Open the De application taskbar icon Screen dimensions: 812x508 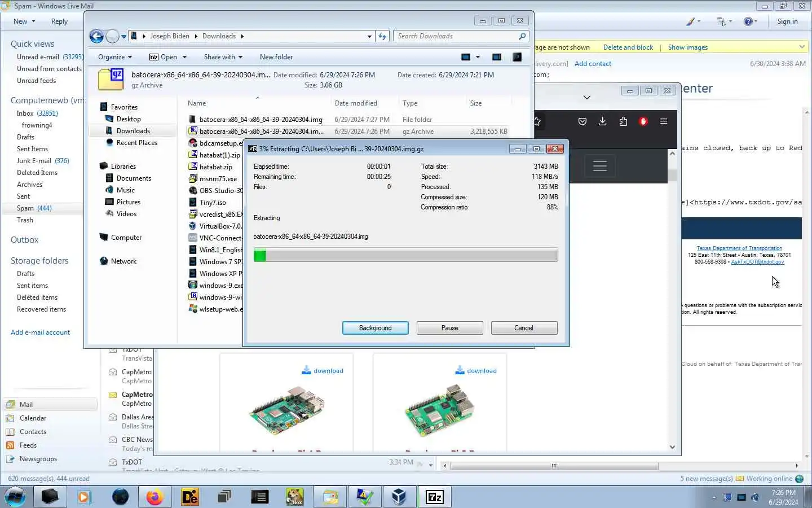[x=190, y=497]
